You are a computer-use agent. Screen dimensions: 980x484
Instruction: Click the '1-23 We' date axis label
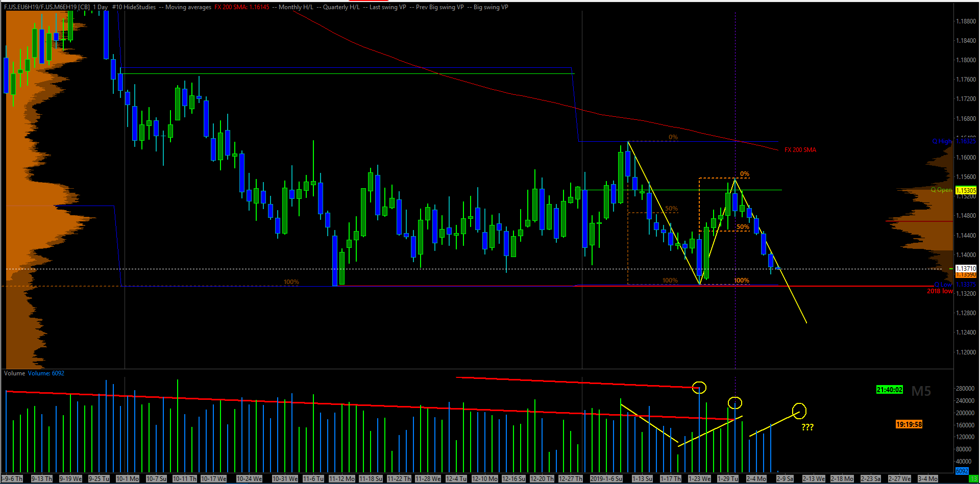point(699,478)
